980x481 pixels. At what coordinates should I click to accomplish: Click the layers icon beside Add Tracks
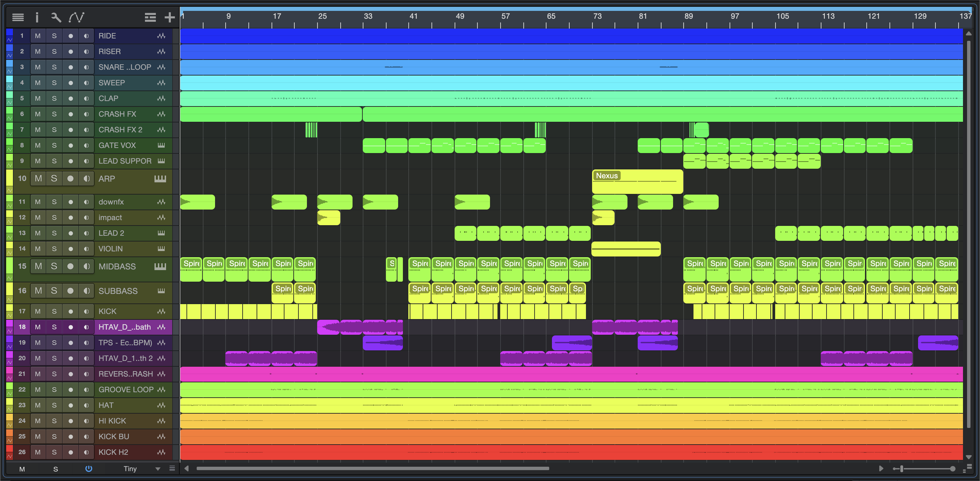click(x=150, y=17)
